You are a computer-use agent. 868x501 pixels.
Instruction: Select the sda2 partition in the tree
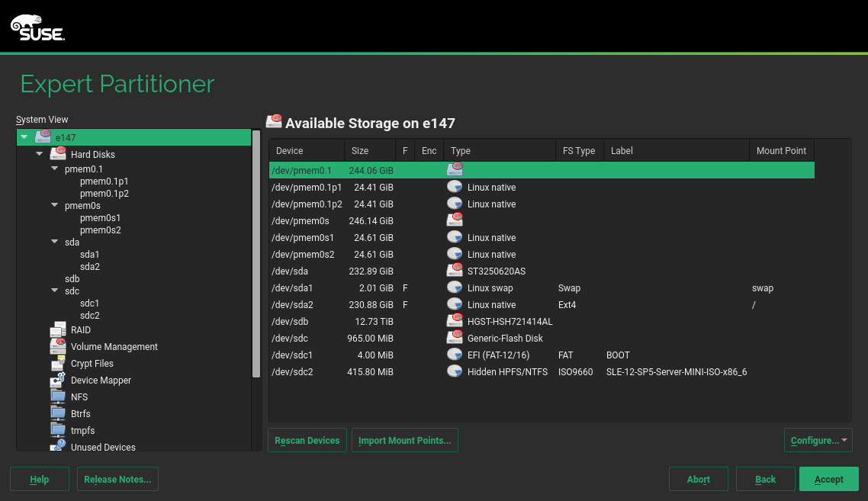pos(90,267)
